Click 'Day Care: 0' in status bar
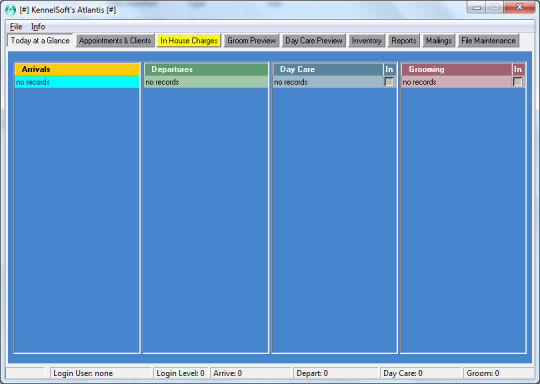This screenshot has width=540, height=384. [x=420, y=373]
